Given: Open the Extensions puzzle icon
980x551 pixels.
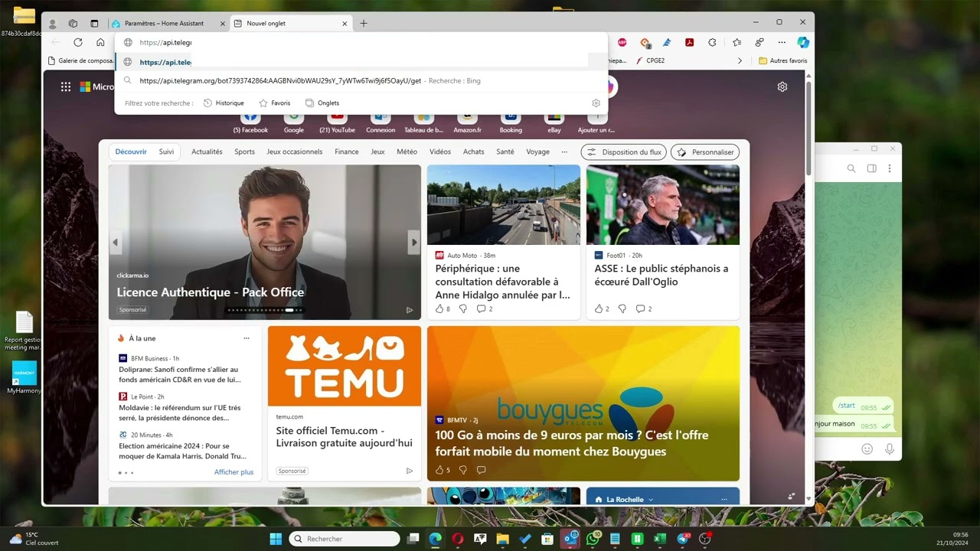Looking at the screenshot, I should 712,43.
